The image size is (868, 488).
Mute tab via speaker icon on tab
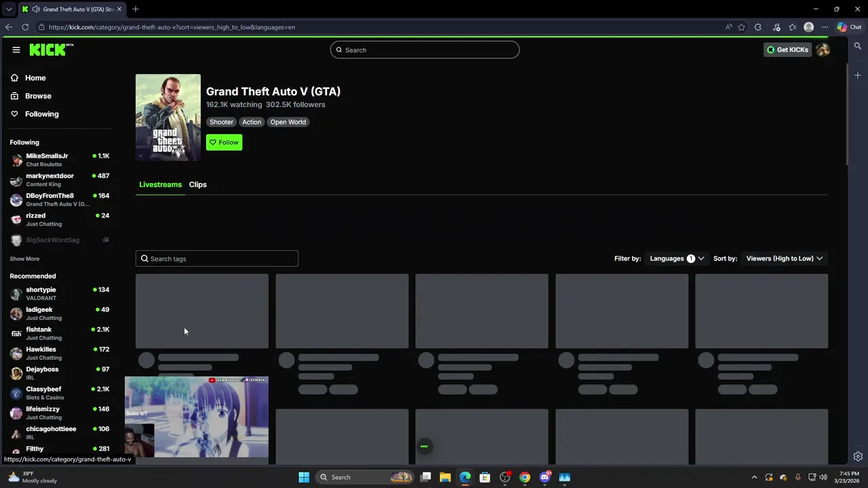click(36, 9)
